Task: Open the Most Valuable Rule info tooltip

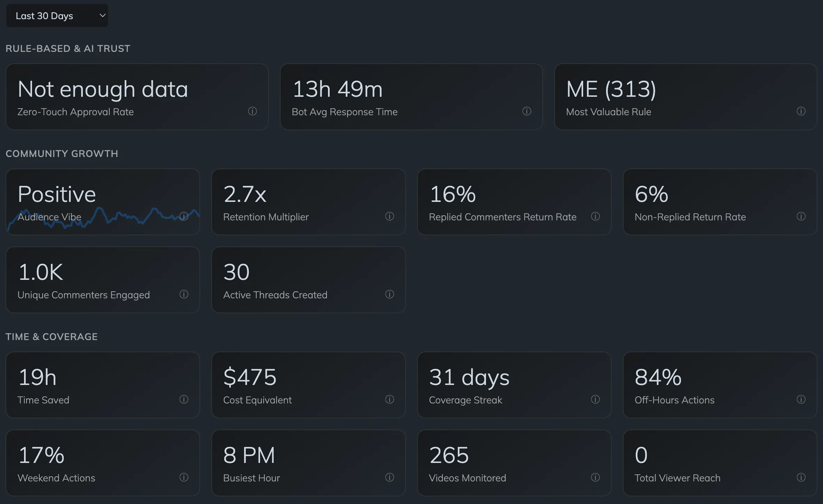Action: click(801, 111)
